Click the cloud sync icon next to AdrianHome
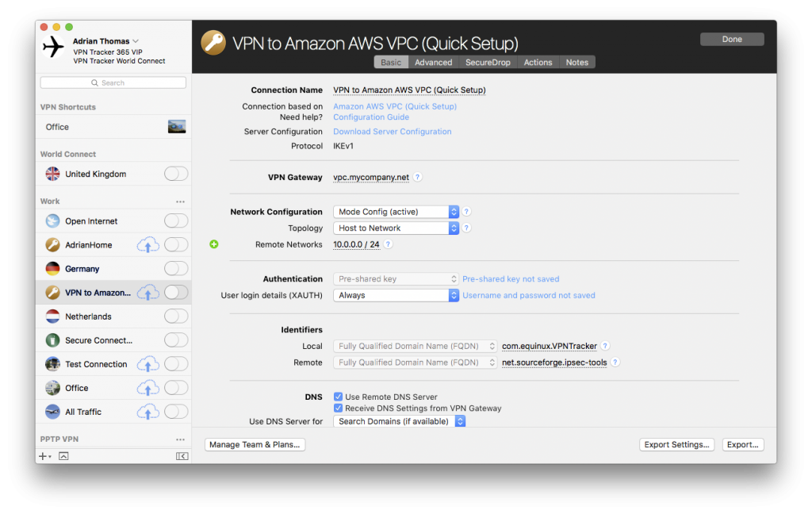812x514 pixels. click(x=148, y=244)
